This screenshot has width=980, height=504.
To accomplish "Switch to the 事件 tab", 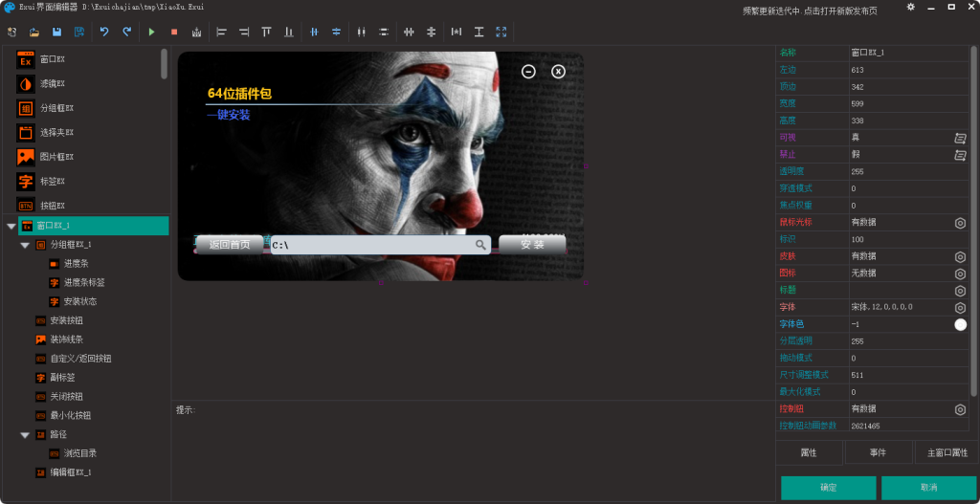I will pyautogui.click(x=879, y=452).
